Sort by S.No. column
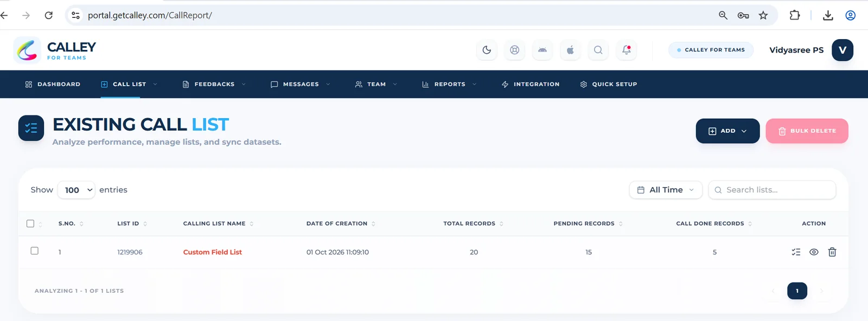868x321 pixels. [x=71, y=223]
